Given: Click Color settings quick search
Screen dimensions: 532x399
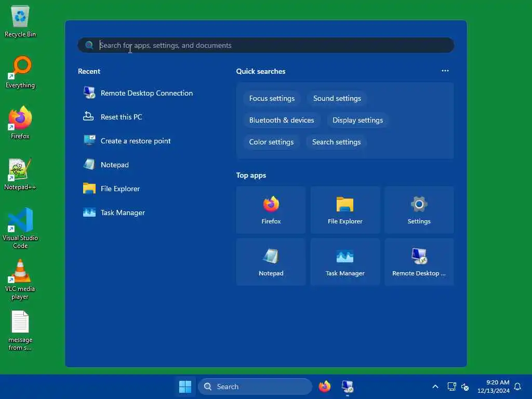Looking at the screenshot, I should (x=271, y=142).
